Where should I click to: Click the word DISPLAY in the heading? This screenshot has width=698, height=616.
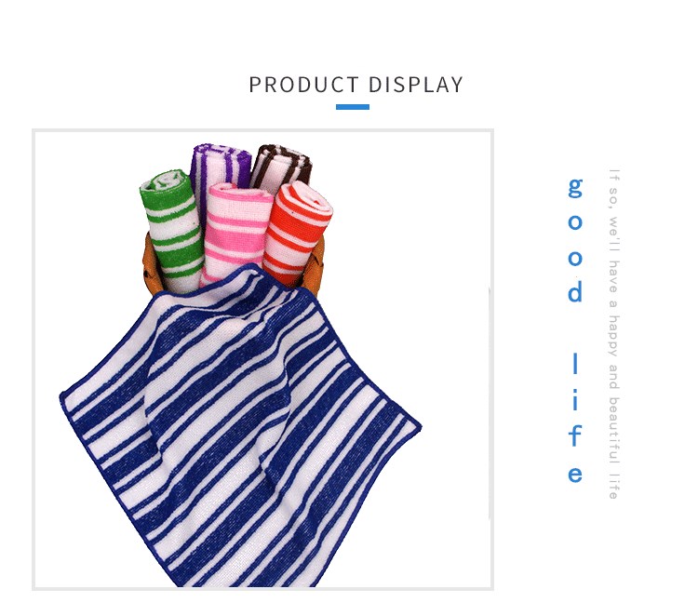(x=416, y=85)
